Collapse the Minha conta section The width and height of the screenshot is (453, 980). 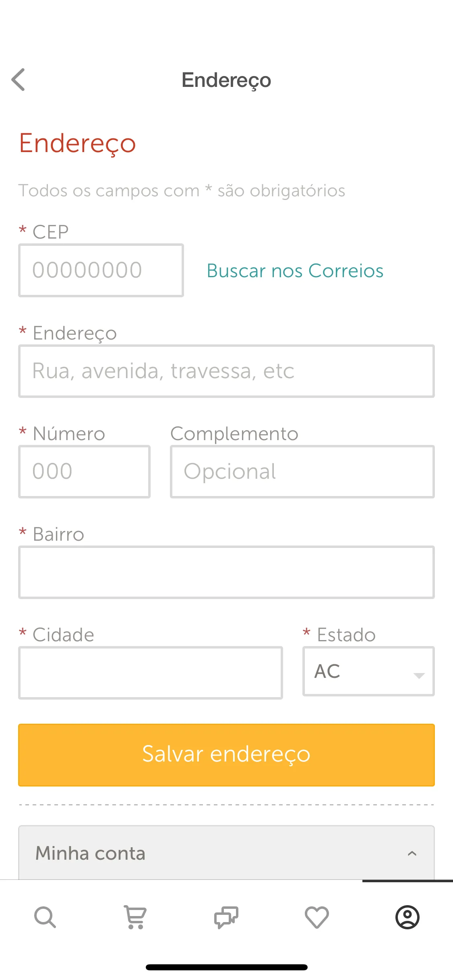click(x=226, y=853)
